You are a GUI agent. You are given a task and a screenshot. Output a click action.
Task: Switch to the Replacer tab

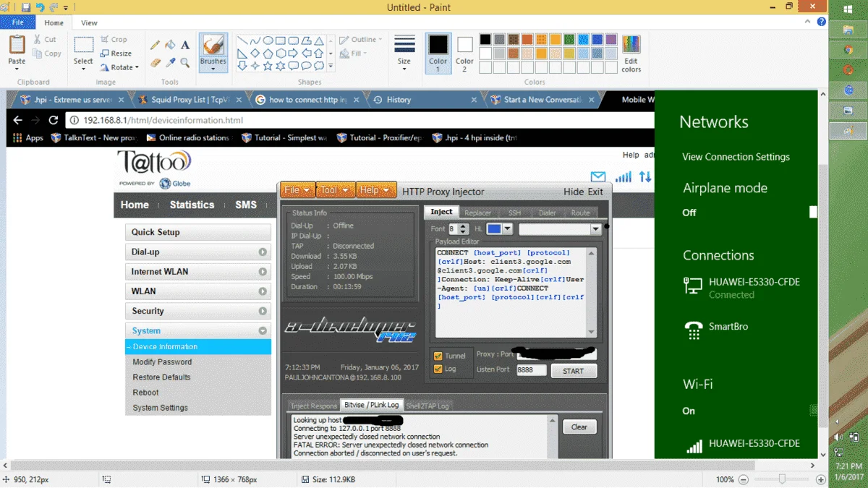(x=477, y=213)
